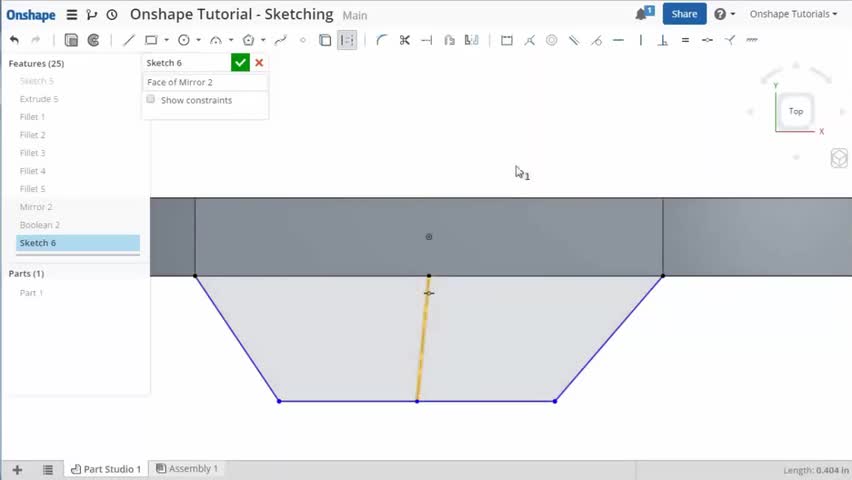Click the Undo arrow icon
Image resolution: width=852 pixels, height=480 pixels.
click(x=15, y=40)
